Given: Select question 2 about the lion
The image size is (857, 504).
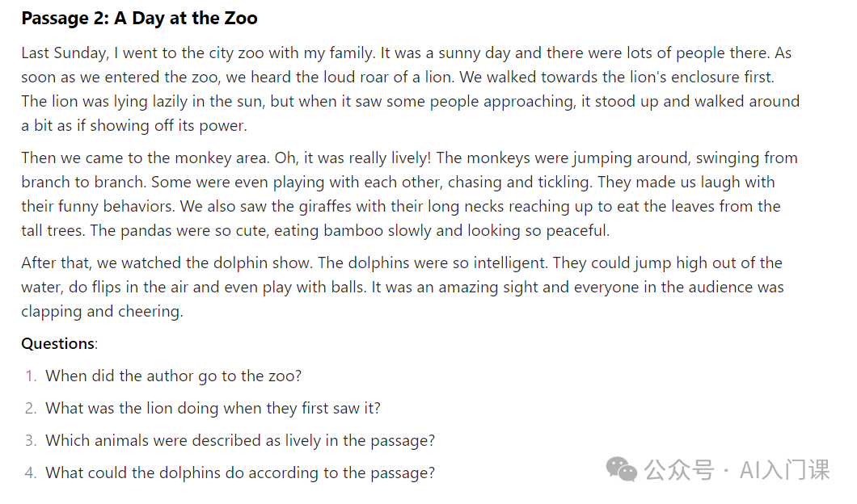Looking at the screenshot, I should click(213, 409).
